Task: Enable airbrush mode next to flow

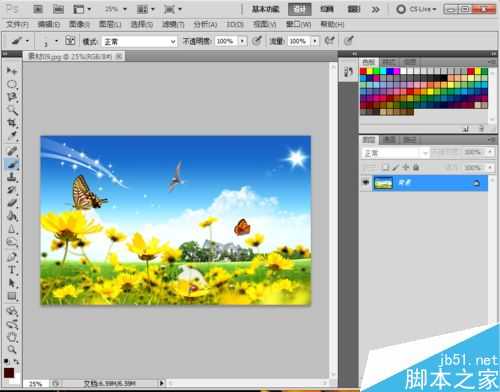Action: (329, 41)
